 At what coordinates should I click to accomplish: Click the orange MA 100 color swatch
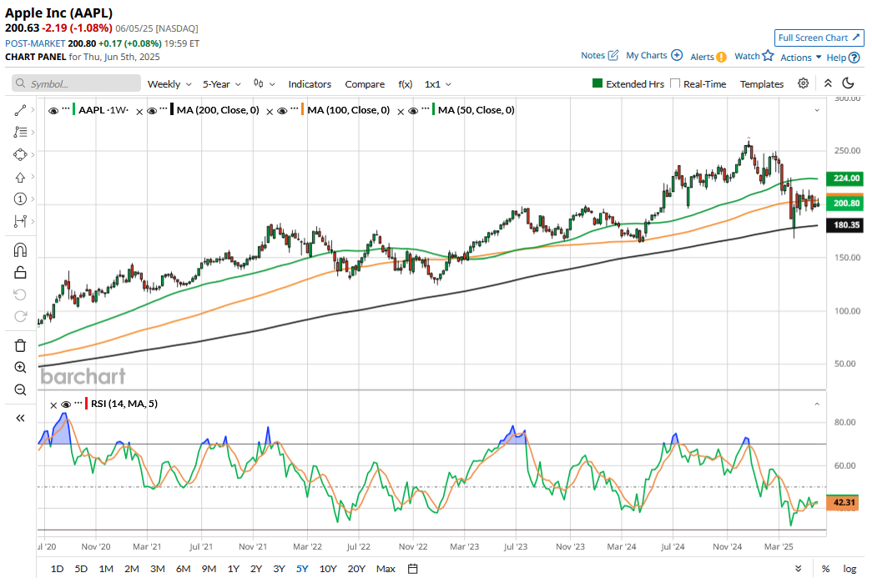tap(303, 110)
